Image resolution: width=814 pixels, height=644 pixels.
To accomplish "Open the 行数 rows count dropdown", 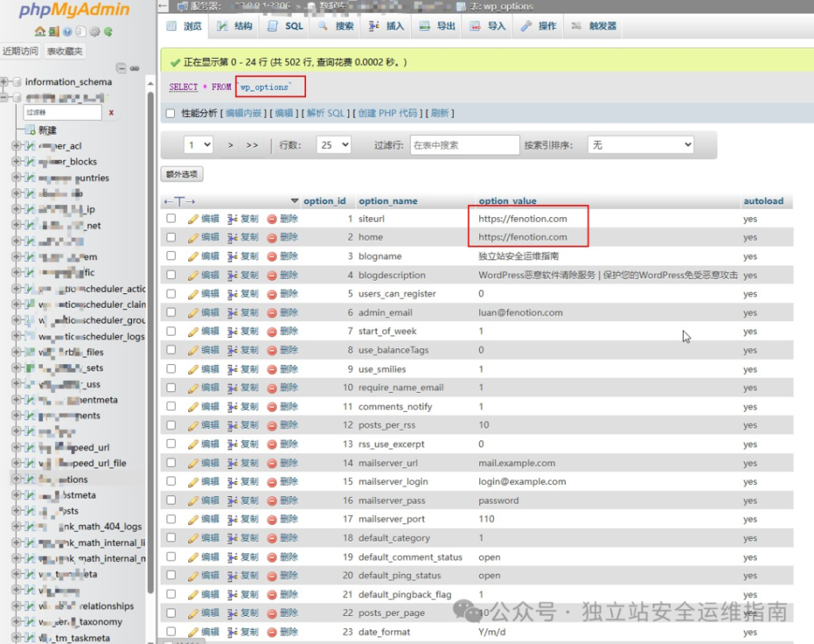I will click(x=333, y=145).
